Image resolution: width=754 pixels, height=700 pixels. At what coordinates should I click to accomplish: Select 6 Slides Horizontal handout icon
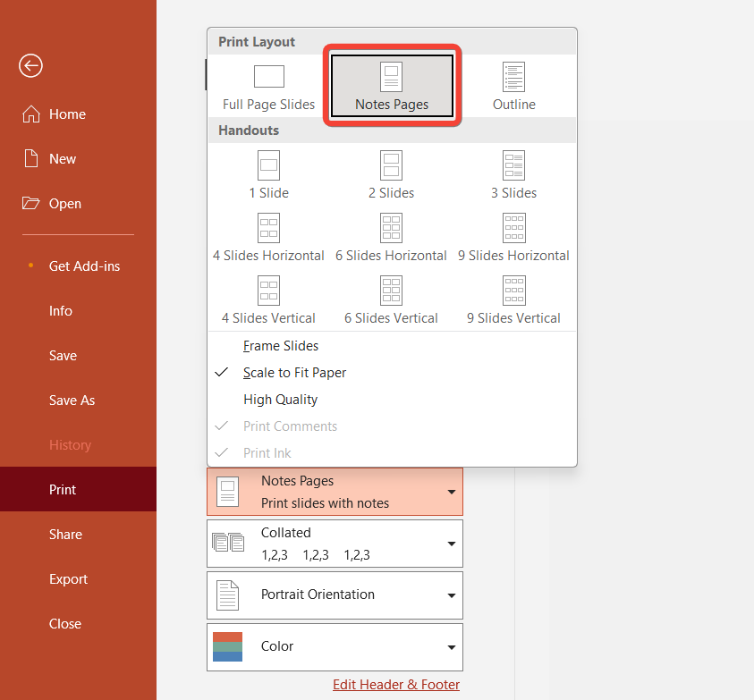point(391,228)
